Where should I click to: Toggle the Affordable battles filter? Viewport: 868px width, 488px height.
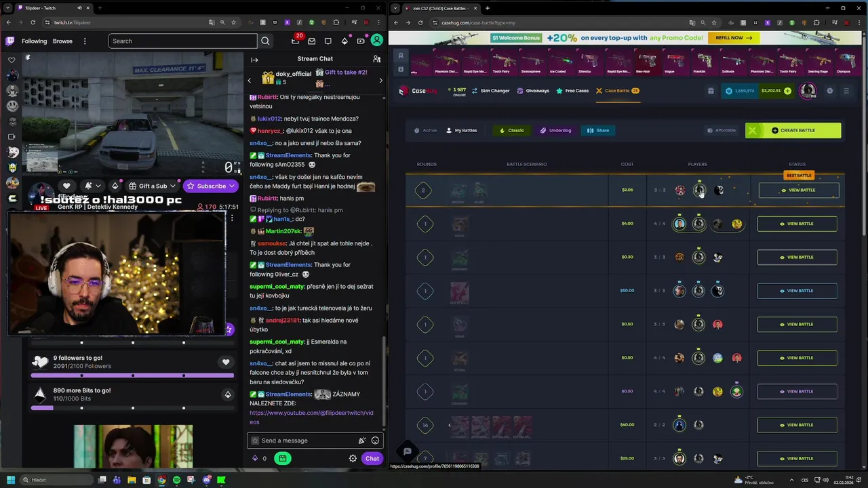pyautogui.click(x=721, y=130)
